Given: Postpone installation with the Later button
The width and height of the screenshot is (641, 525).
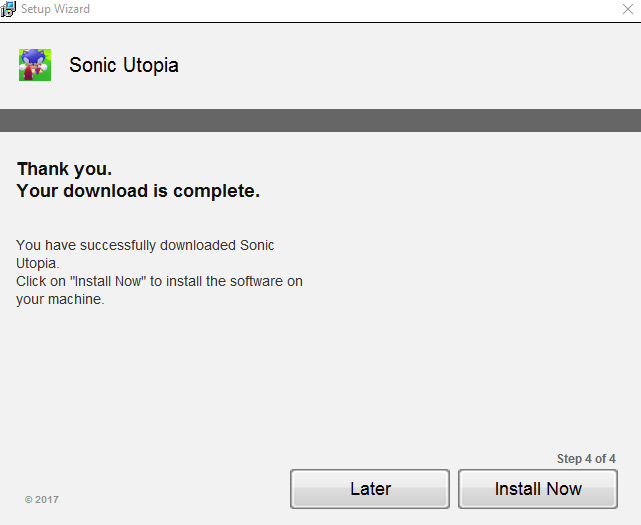Looking at the screenshot, I should point(370,489).
